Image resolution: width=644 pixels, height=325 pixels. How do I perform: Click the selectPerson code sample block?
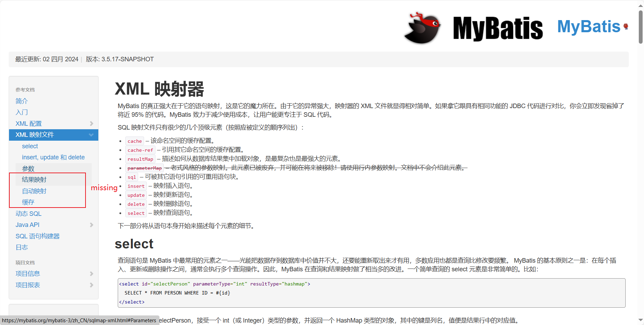pos(372,293)
